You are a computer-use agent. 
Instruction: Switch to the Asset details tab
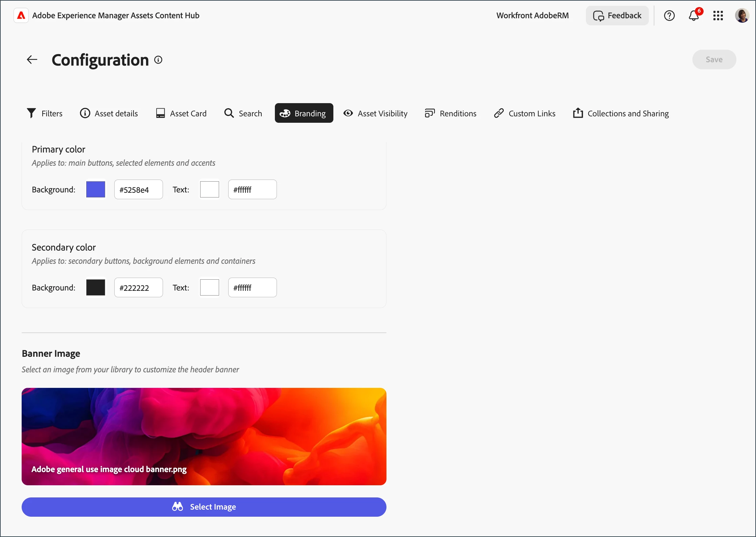pos(109,113)
